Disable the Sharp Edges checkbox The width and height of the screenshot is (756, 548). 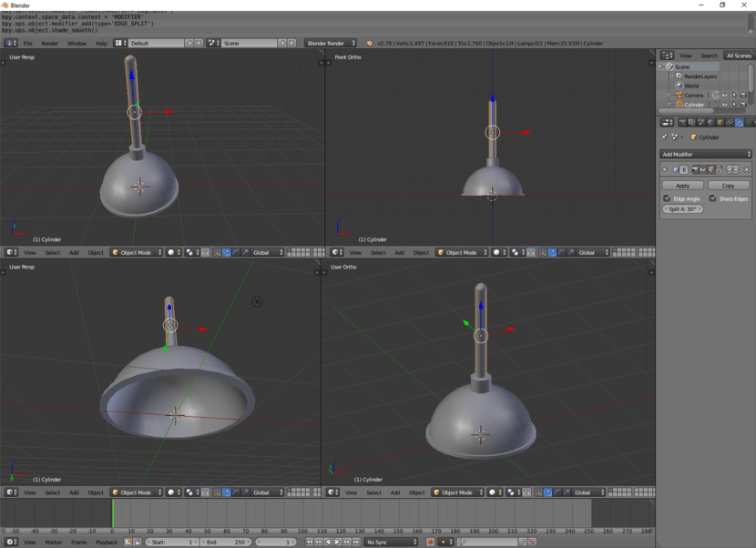coord(712,198)
